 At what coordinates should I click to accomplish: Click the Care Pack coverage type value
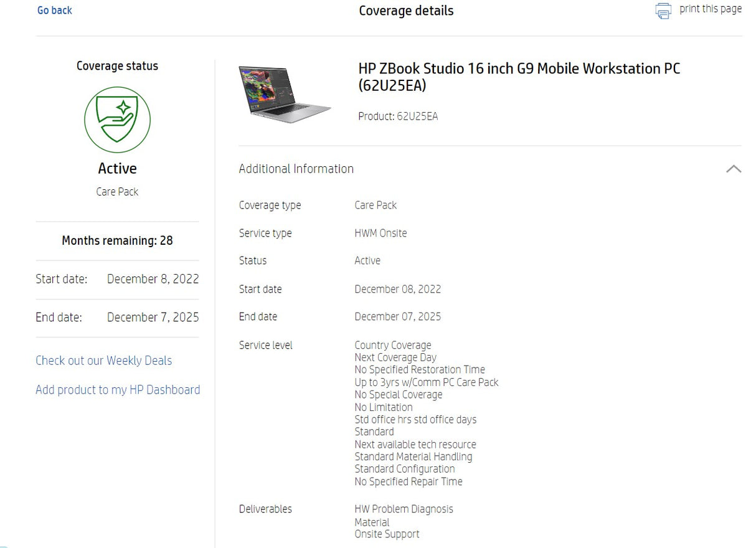click(376, 205)
